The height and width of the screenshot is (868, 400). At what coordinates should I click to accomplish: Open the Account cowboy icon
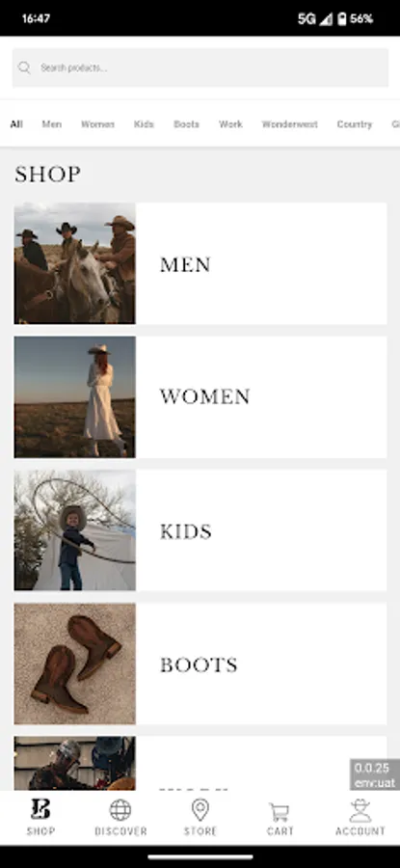(360, 810)
